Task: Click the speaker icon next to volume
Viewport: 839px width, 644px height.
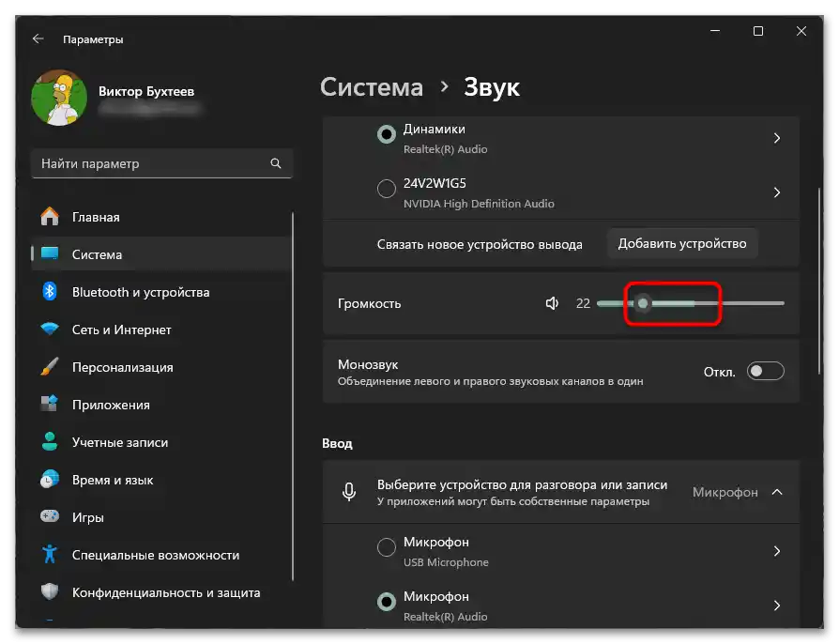Action: (x=552, y=302)
